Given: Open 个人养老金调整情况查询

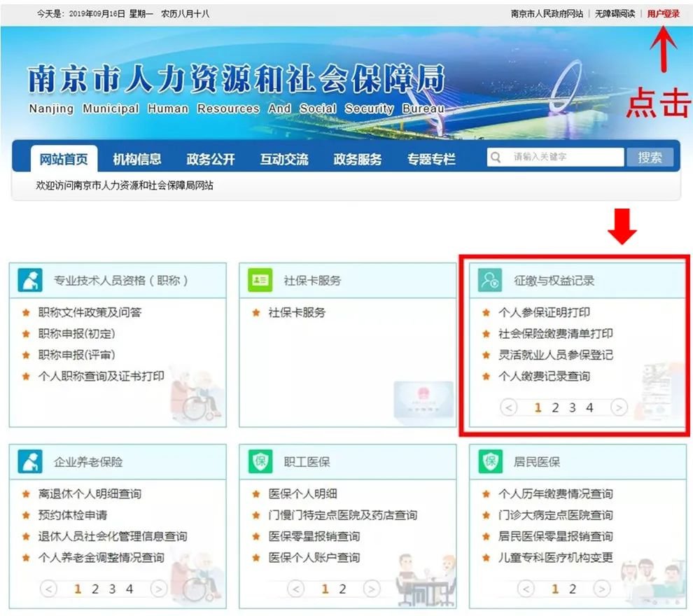Looking at the screenshot, I should click(101, 557).
